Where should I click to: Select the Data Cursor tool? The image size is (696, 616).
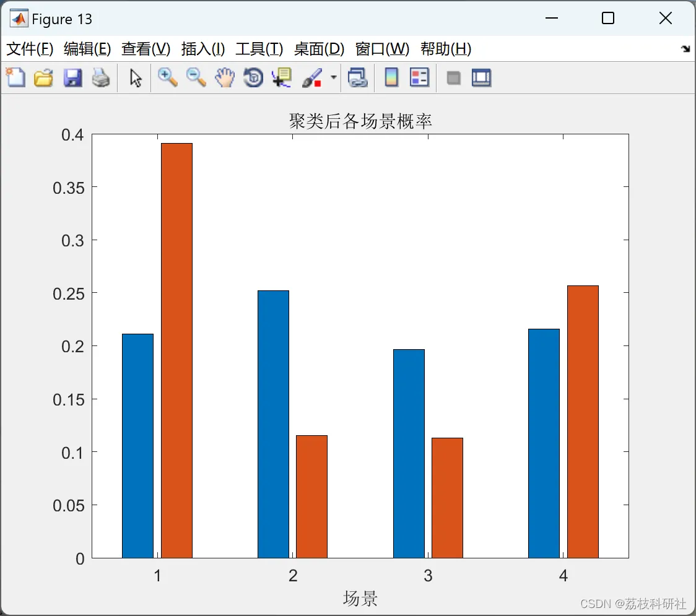pyautogui.click(x=282, y=77)
